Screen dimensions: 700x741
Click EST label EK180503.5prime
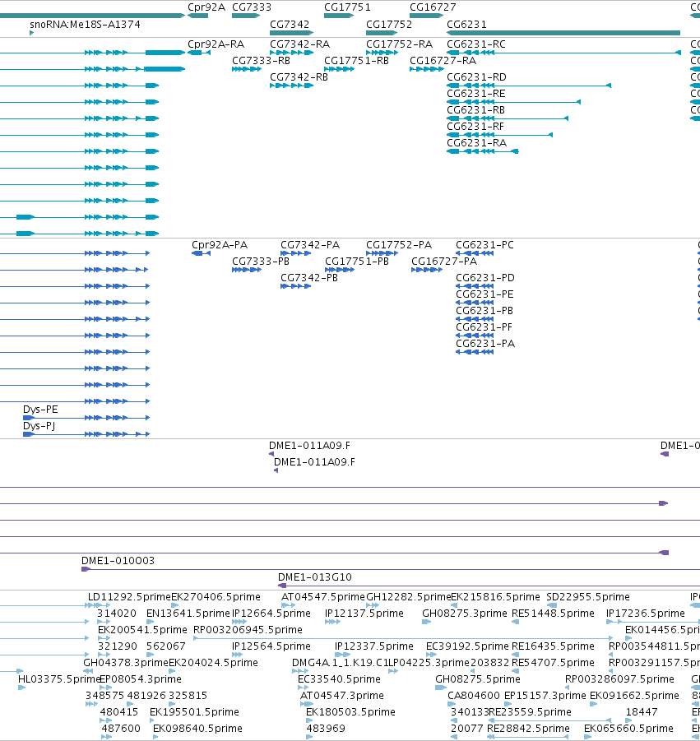coord(350,711)
